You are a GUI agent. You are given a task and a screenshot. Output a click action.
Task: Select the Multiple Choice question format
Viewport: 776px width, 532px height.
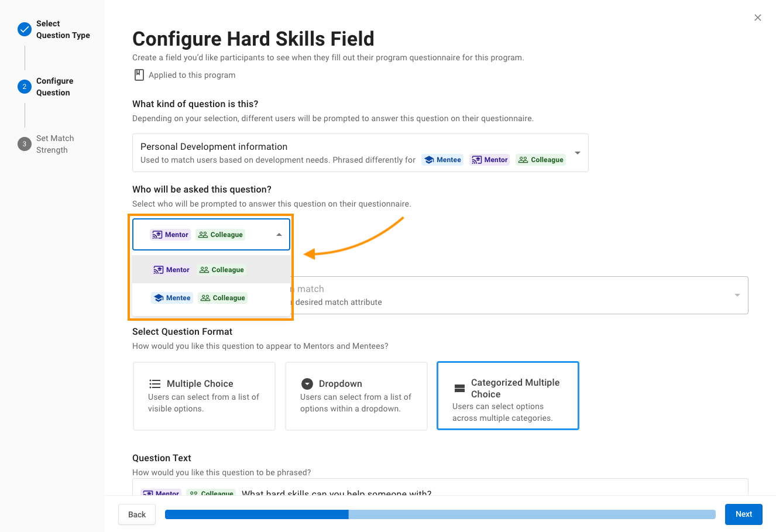tap(204, 396)
